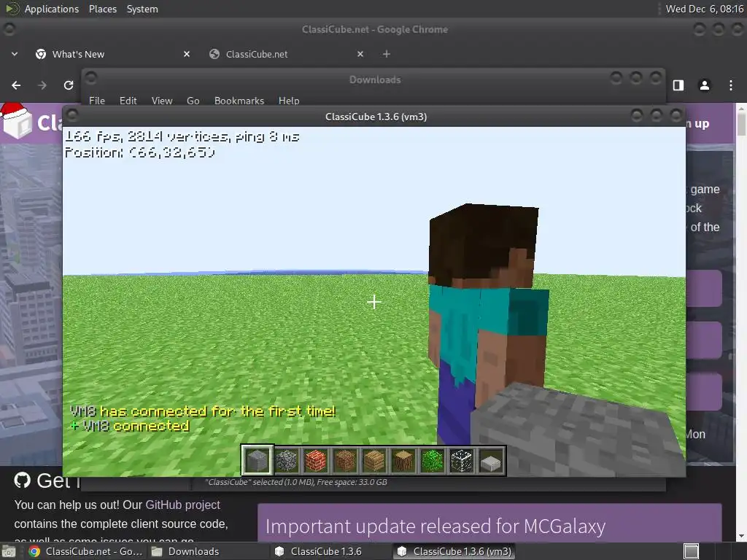Open the Edit menu in Downloads window
747x560 pixels.
(128, 101)
